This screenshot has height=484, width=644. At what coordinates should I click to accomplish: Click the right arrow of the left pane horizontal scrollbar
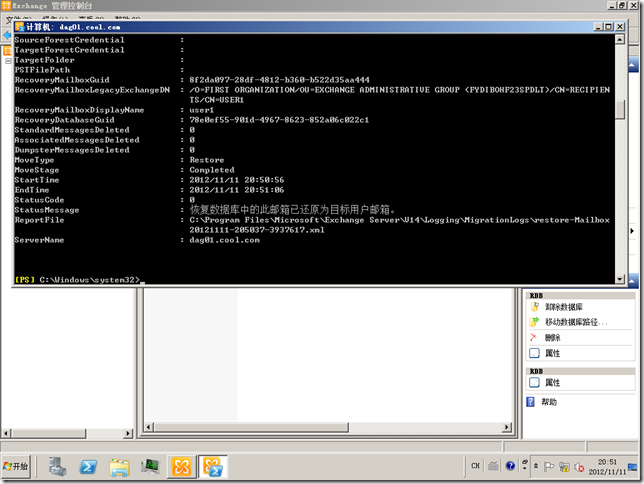click(x=128, y=433)
